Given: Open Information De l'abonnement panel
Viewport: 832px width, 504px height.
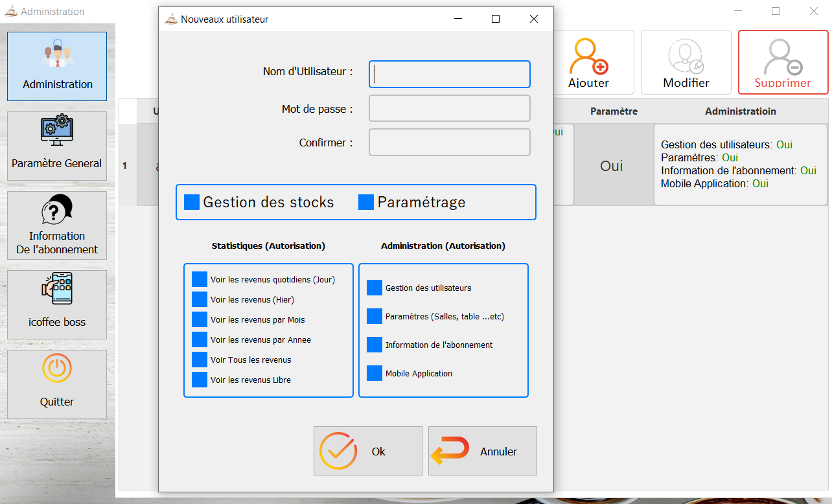Looking at the screenshot, I should click(x=57, y=211).
